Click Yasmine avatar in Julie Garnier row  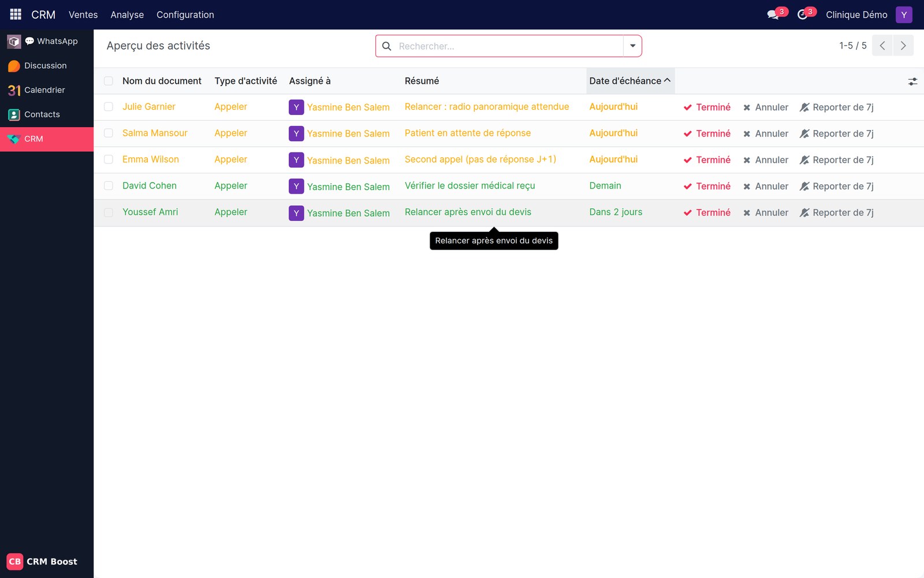click(x=296, y=107)
